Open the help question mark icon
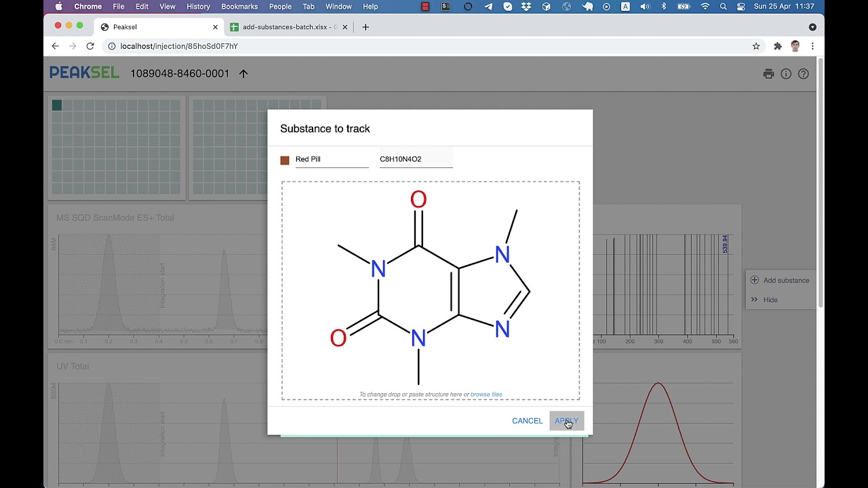This screenshot has height=488, width=868. pos(804,74)
